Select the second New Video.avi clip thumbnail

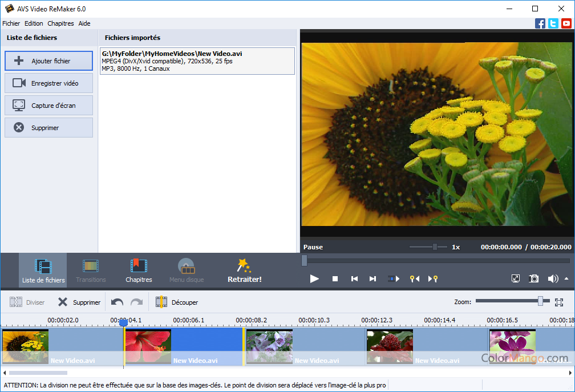(148, 346)
